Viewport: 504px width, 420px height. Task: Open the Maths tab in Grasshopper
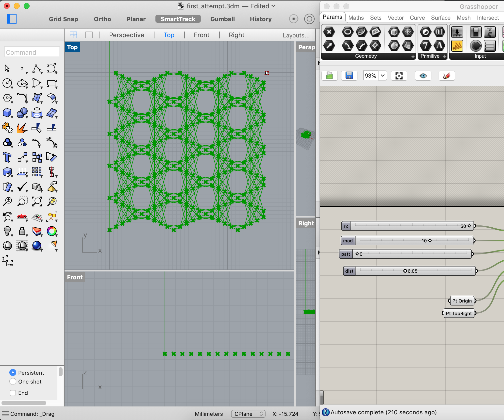coord(356,18)
